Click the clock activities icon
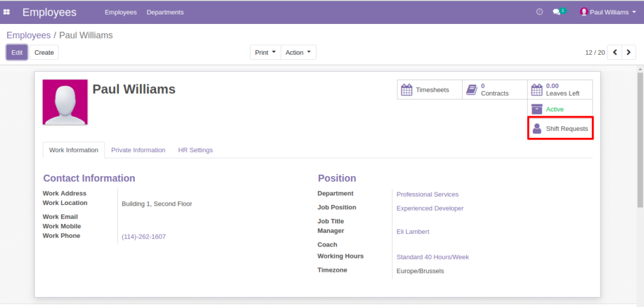The height and width of the screenshot is (307, 644). 540,12
